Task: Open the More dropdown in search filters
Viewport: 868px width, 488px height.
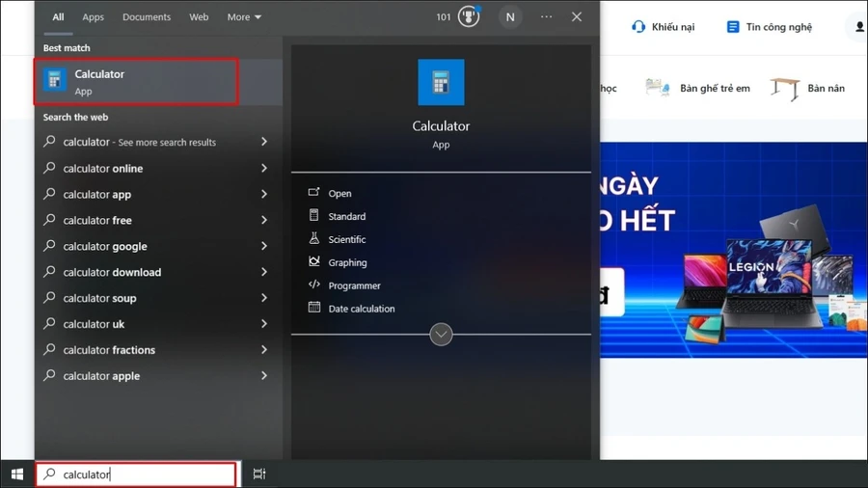Action: [244, 17]
